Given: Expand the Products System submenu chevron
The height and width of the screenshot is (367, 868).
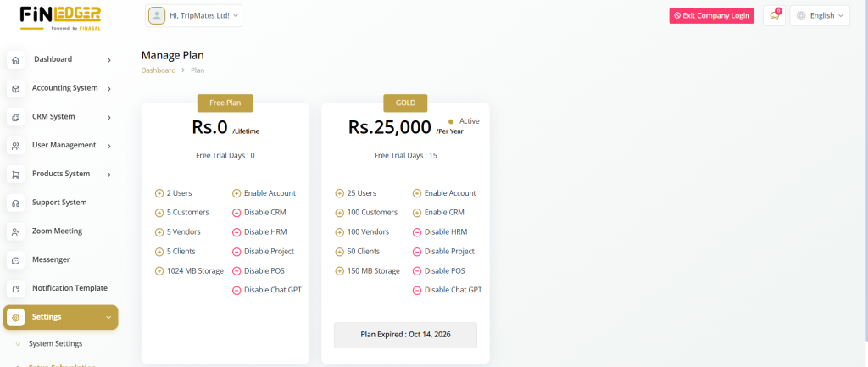Looking at the screenshot, I should tap(109, 175).
